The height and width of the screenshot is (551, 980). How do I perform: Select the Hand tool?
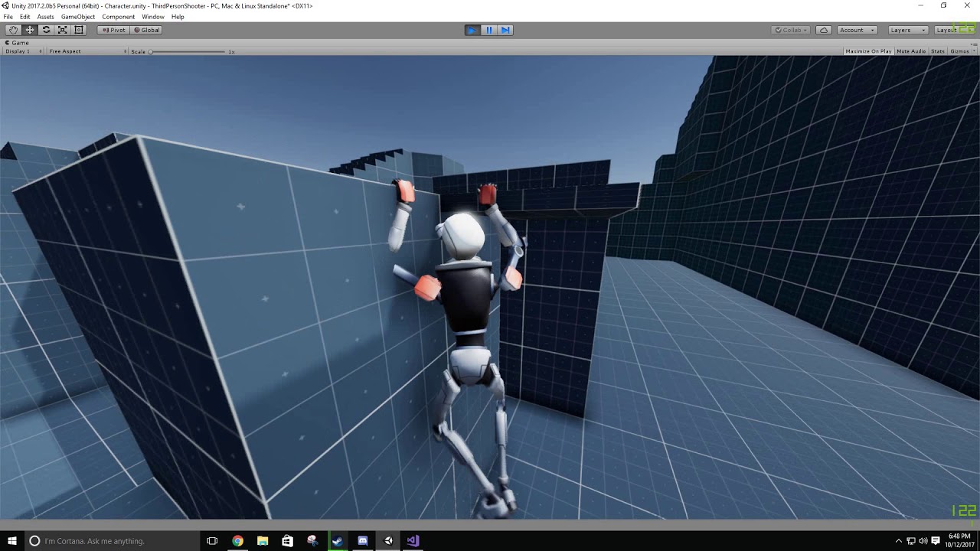coord(14,30)
